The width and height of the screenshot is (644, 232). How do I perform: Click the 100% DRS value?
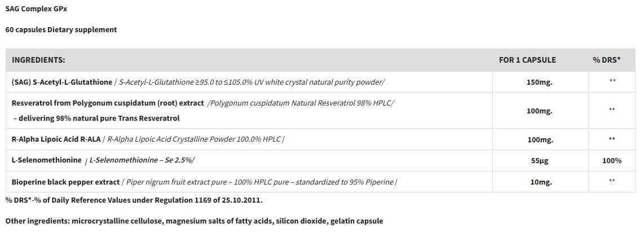(x=611, y=160)
